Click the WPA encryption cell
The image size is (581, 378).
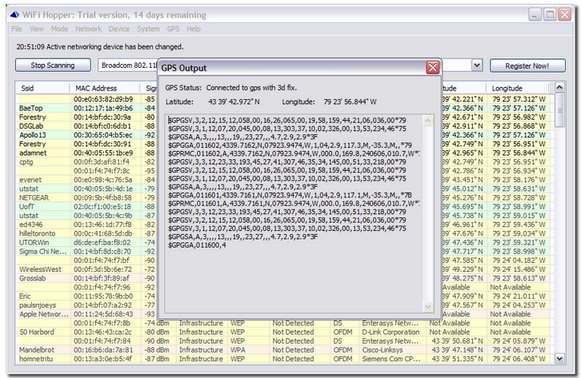point(237,349)
